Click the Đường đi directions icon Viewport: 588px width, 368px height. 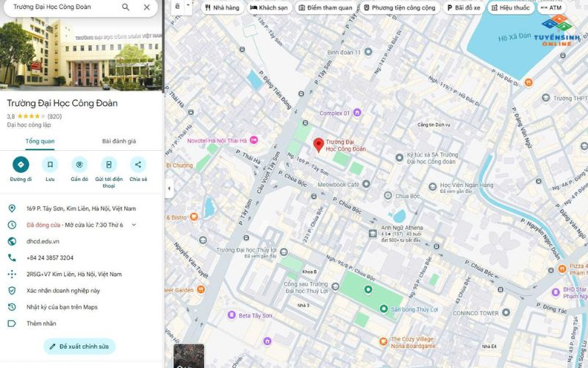(x=21, y=164)
